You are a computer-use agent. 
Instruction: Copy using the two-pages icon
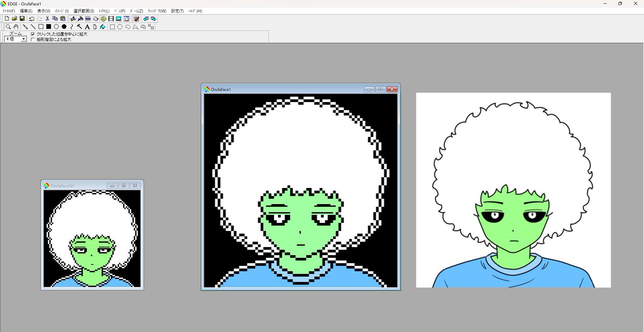pos(55,18)
